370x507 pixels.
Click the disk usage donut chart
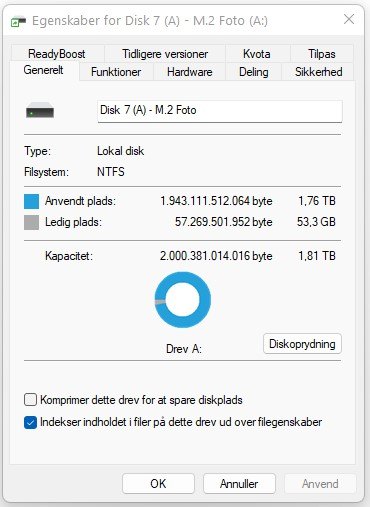tap(183, 300)
